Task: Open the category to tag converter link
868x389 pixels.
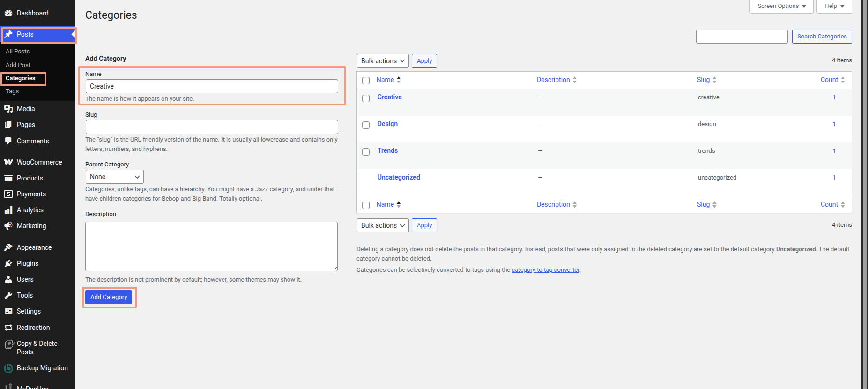Action: [x=545, y=270]
